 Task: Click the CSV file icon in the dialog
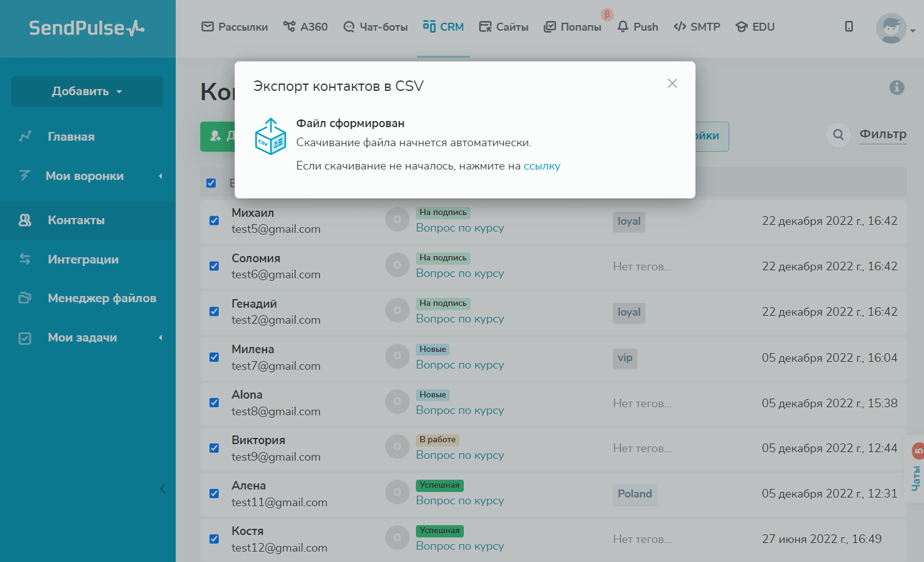coord(270,136)
